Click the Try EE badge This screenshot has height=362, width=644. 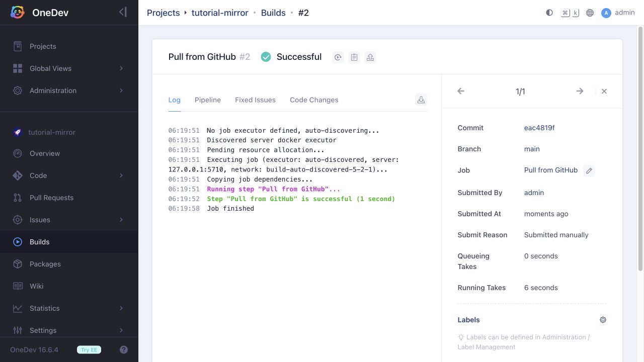pos(89,349)
